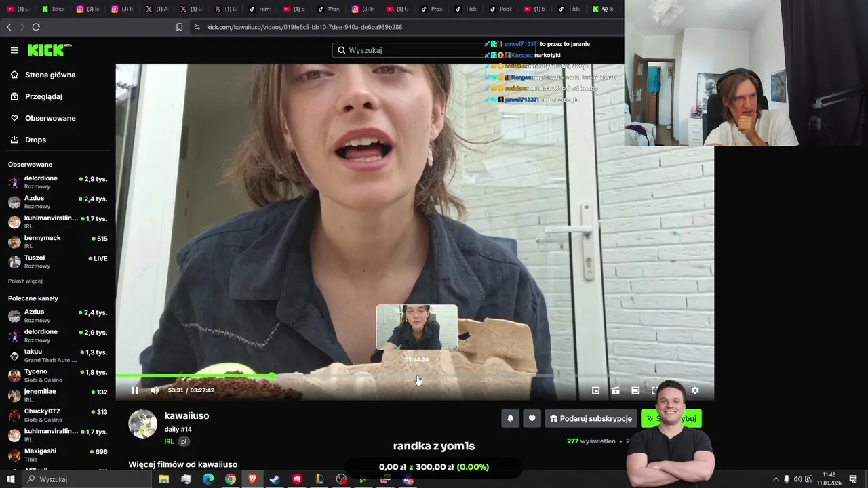Screen dimensions: 868x488
Task: Click the video preview thumbnail above the seek bar
Action: tap(417, 327)
